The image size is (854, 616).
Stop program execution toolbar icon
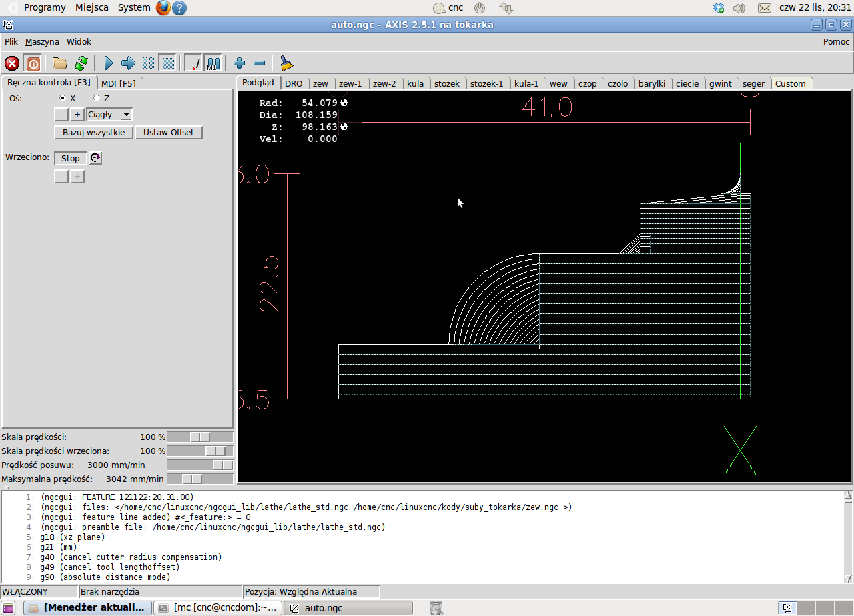pos(168,63)
